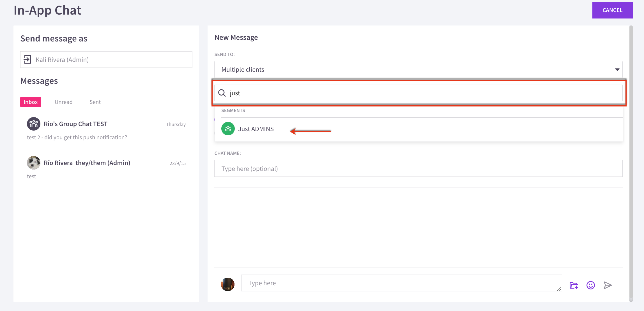Open the Multiple clients dropdown
The height and width of the screenshot is (311, 644).
[418, 69]
